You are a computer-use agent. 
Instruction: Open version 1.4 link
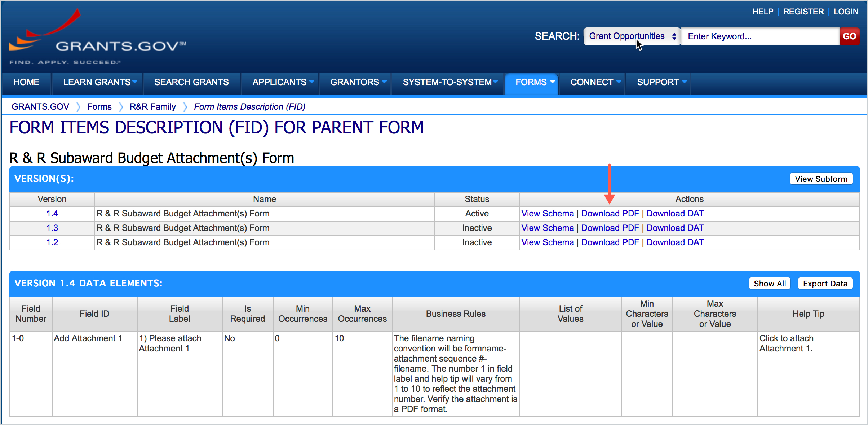pyautogui.click(x=52, y=214)
